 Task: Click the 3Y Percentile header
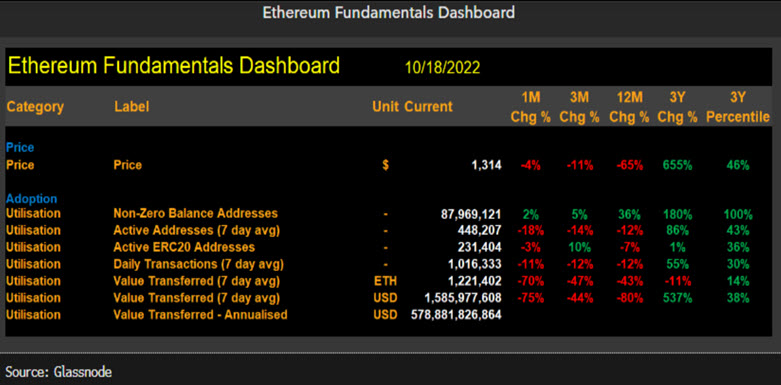(x=738, y=107)
